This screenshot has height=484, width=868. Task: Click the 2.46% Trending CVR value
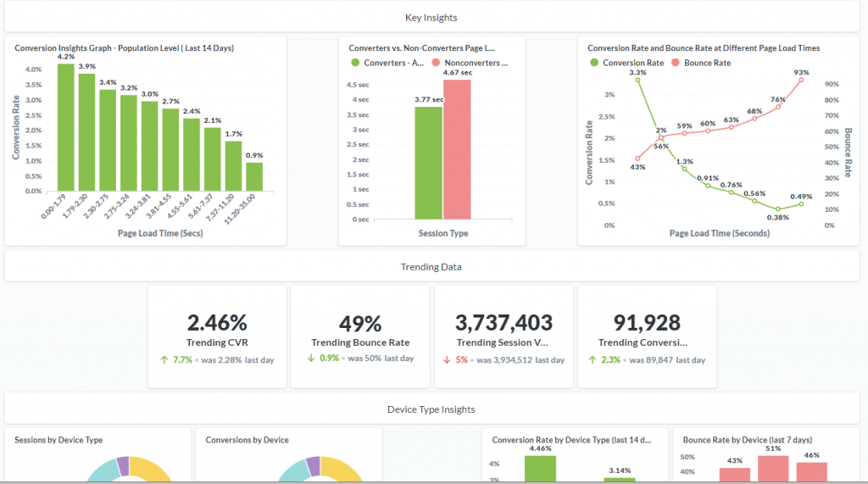click(217, 323)
